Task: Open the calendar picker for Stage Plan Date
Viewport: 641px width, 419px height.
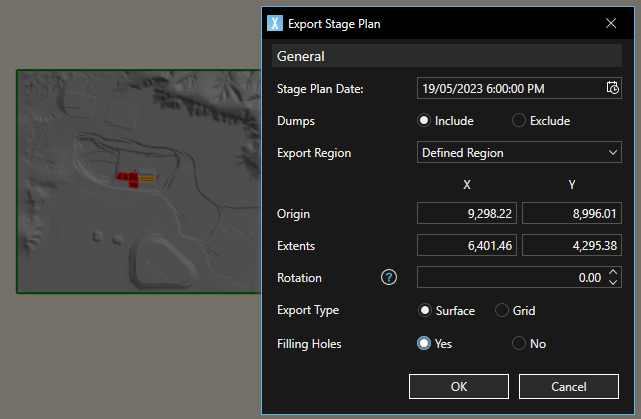Action: [x=612, y=88]
